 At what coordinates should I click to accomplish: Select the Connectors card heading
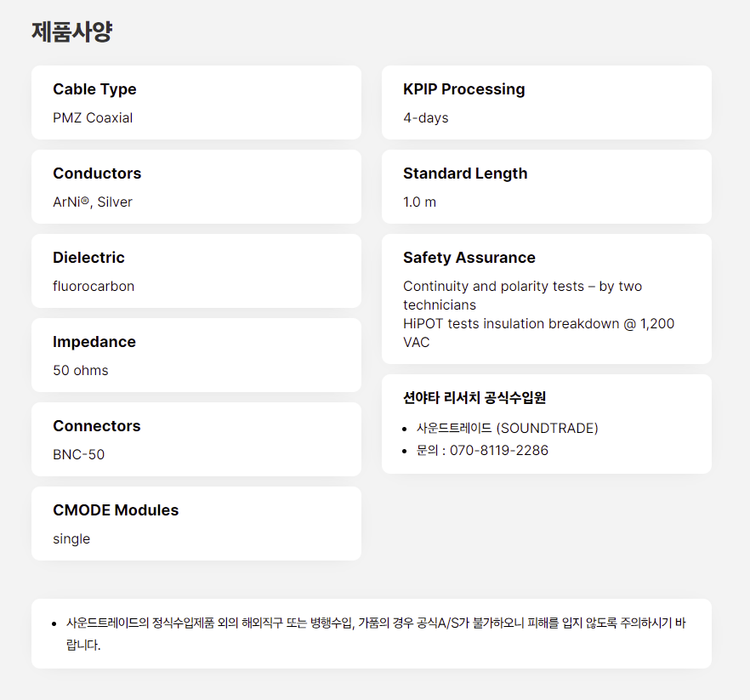pyautogui.click(x=97, y=426)
